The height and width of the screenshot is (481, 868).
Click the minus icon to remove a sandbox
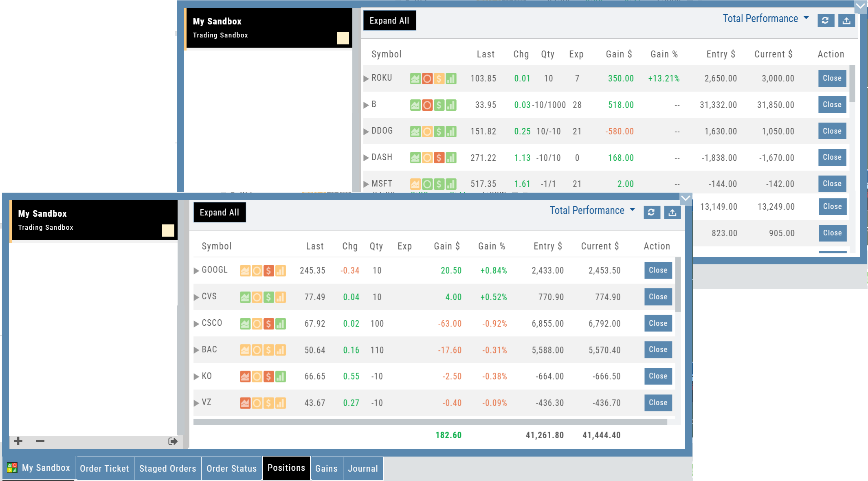[40, 441]
